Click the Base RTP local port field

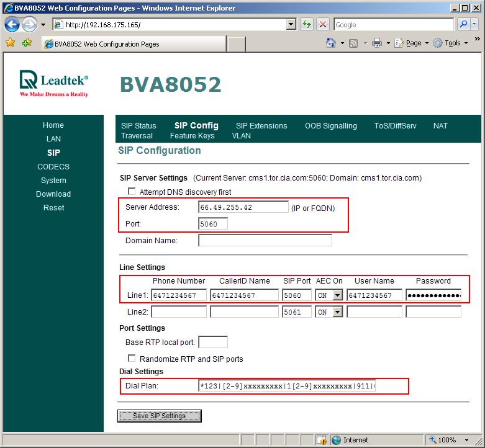pos(213,342)
